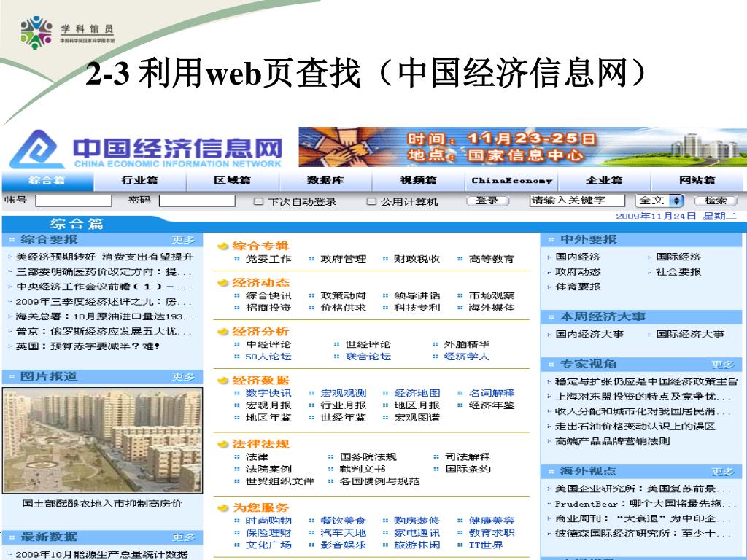Open the 经济动态 section heading icon
747x560 pixels.
pos(222,283)
